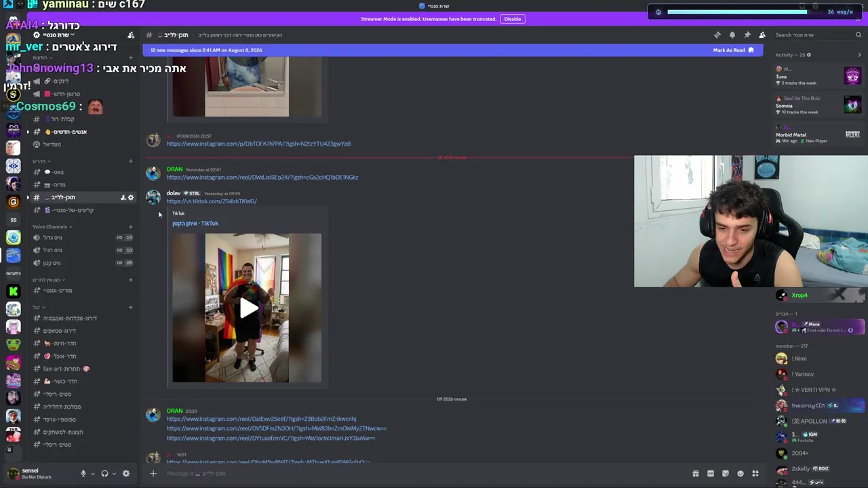This screenshot has height=488, width=868.
Task: Open User Settings gear icon
Action: (x=126, y=474)
